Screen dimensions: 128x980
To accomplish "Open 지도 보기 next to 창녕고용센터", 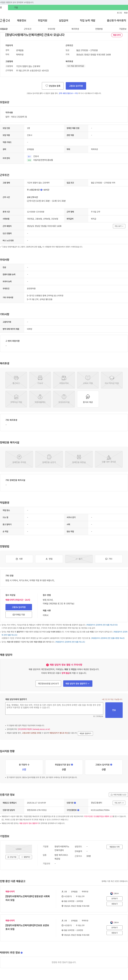I will 119,803.
